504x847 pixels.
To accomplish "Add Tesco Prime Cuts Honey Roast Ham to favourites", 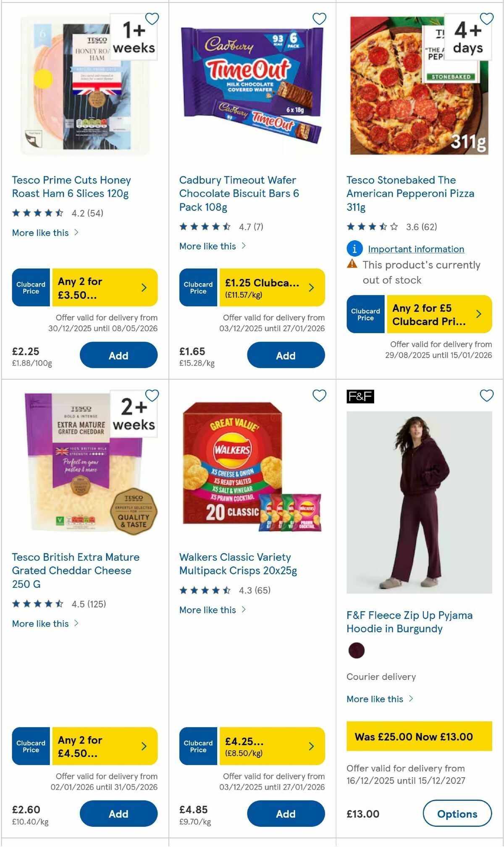I will 151,19.
